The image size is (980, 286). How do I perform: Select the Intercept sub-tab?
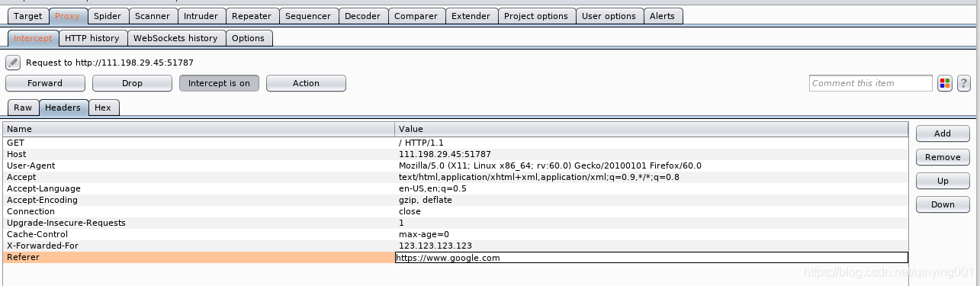coord(33,38)
